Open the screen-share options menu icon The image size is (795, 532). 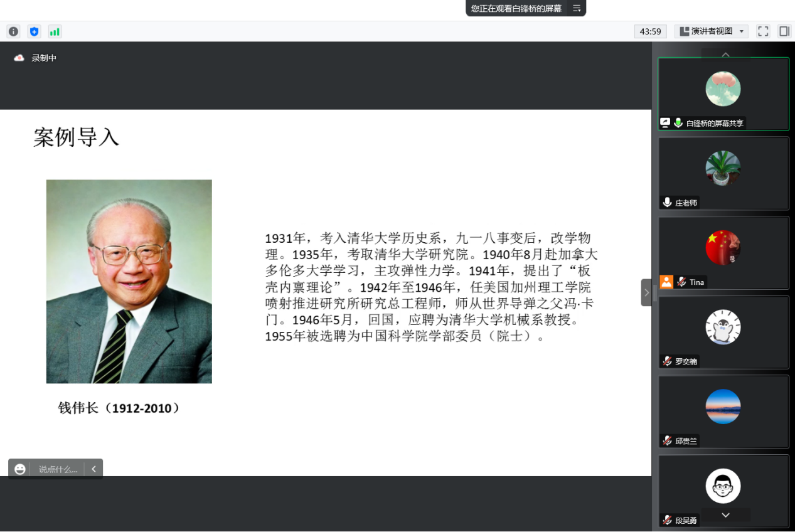[576, 8]
